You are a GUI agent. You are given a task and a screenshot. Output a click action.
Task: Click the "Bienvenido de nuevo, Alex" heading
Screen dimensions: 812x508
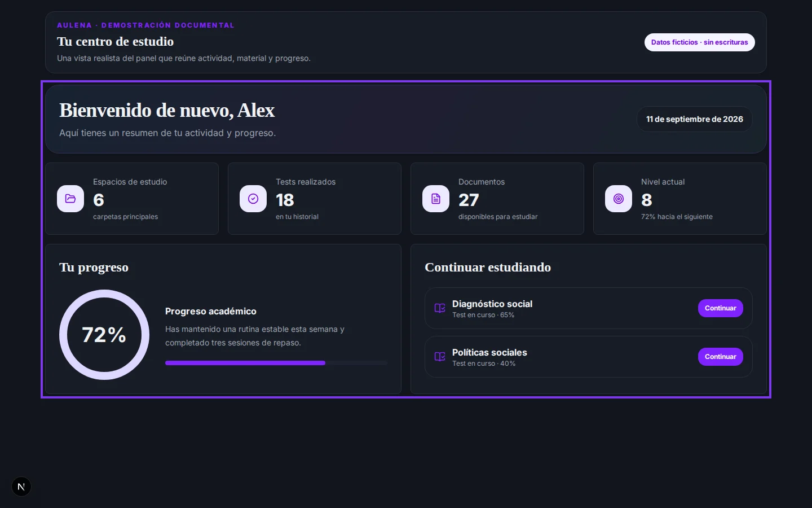pyautogui.click(x=167, y=110)
